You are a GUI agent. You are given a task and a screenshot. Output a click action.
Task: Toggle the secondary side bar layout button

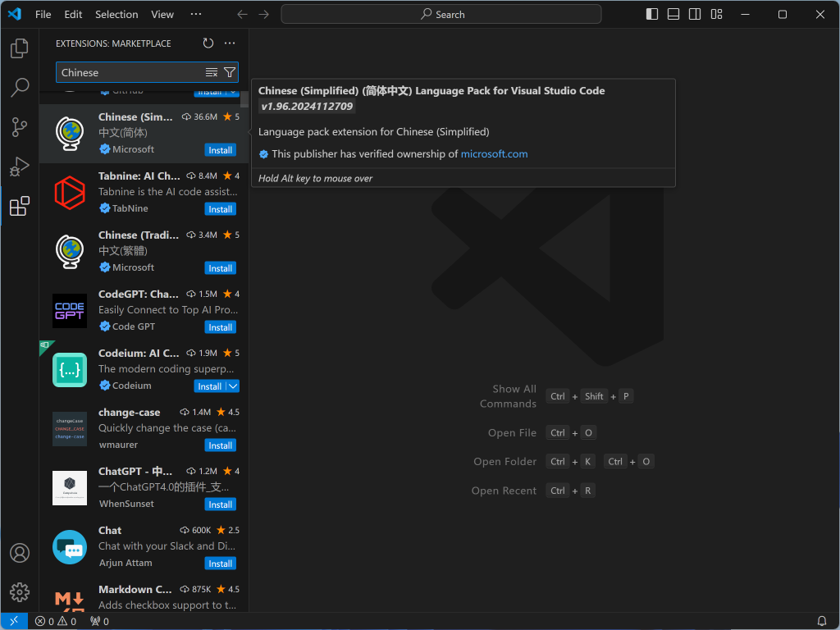(695, 14)
